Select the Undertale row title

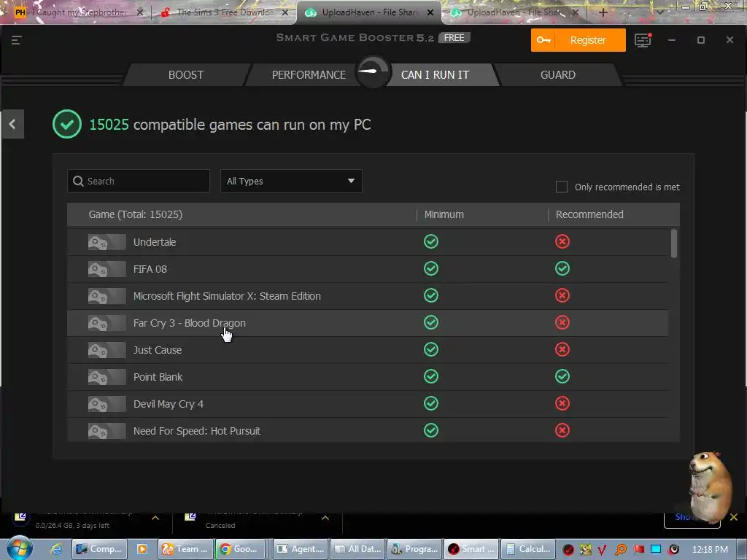coord(155,242)
